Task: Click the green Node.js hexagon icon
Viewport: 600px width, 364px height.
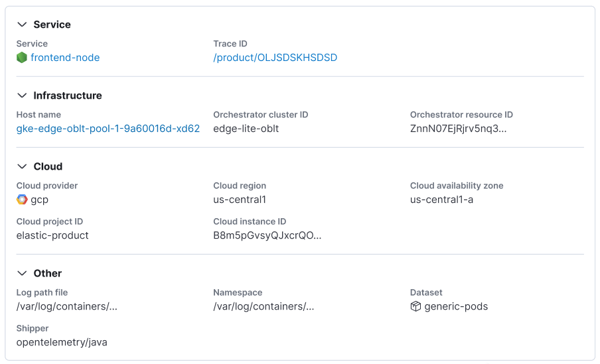Action: [x=22, y=58]
